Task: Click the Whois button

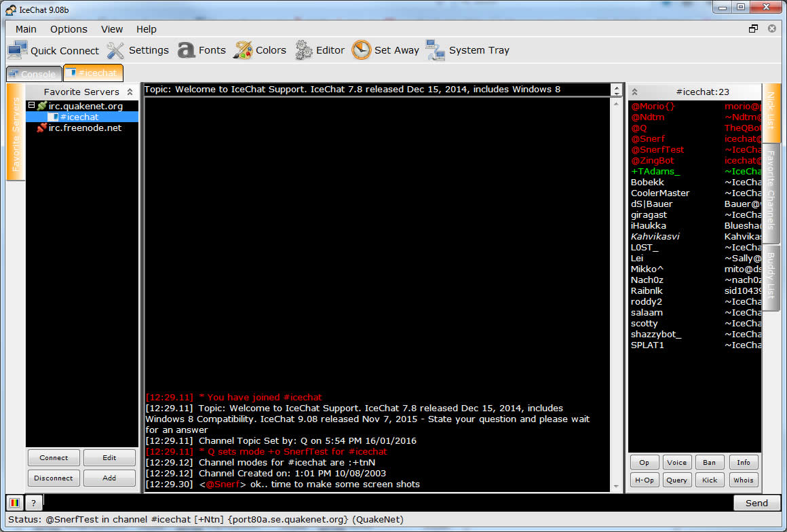Action: [744, 480]
